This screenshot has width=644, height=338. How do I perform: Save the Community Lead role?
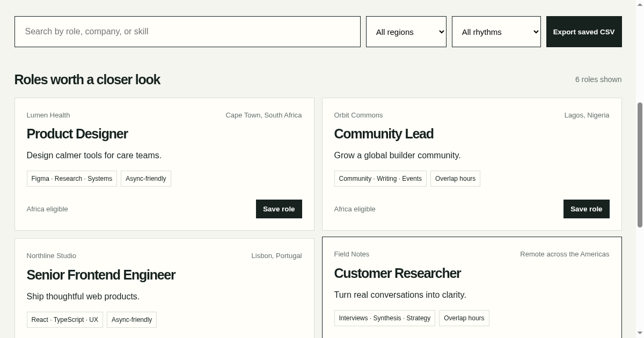[x=587, y=209]
